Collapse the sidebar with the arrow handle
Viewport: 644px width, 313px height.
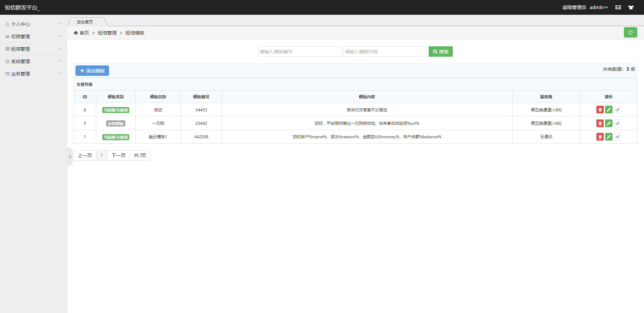(70, 157)
